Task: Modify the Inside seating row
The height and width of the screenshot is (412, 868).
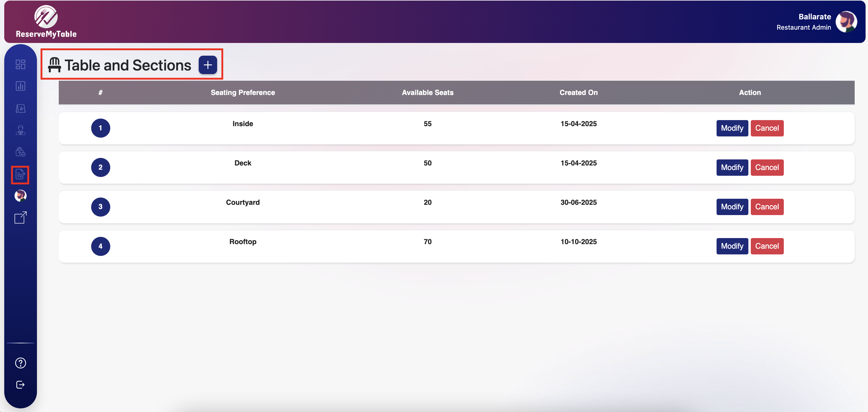Action: tap(732, 128)
